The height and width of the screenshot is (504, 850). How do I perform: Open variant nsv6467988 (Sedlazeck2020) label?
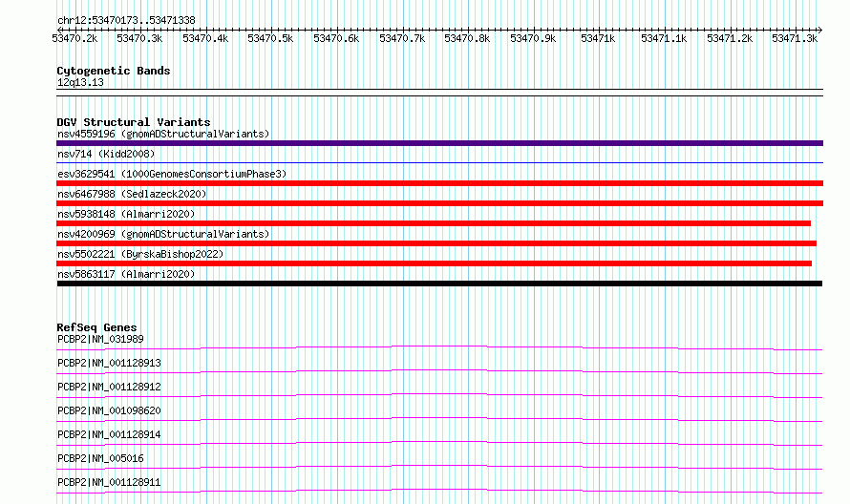coord(132,194)
